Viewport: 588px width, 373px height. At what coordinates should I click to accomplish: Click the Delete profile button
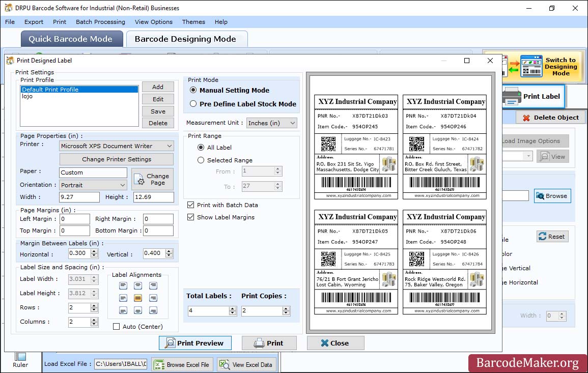pos(158,123)
